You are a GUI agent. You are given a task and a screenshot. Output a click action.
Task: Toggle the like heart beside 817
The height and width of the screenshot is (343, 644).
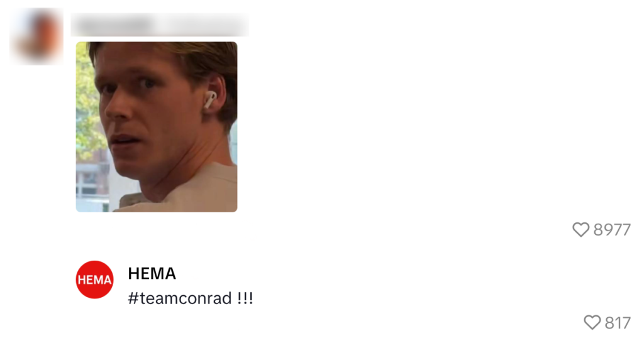coord(592,322)
